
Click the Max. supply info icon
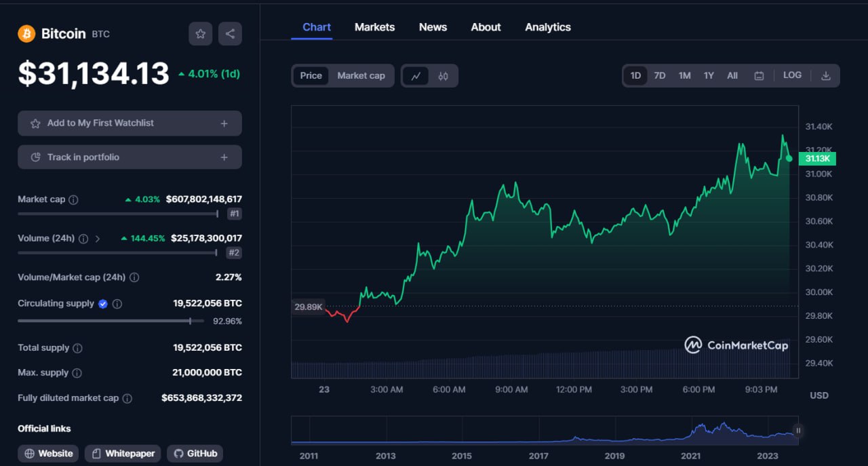click(x=77, y=373)
